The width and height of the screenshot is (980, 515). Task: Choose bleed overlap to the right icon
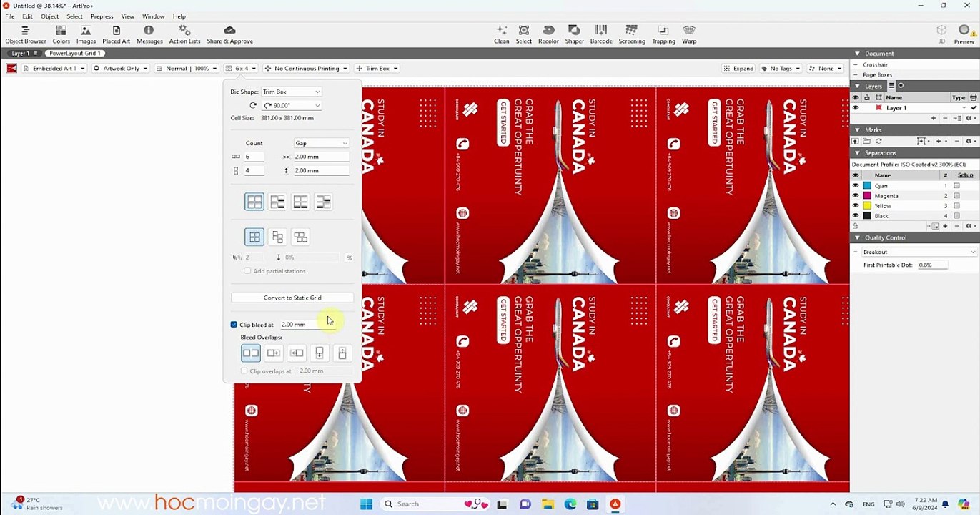[x=274, y=353]
